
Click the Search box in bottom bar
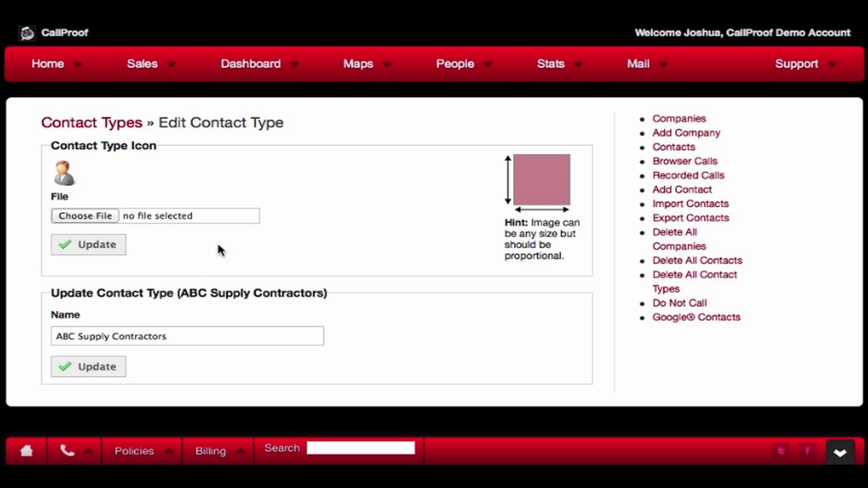click(x=361, y=448)
